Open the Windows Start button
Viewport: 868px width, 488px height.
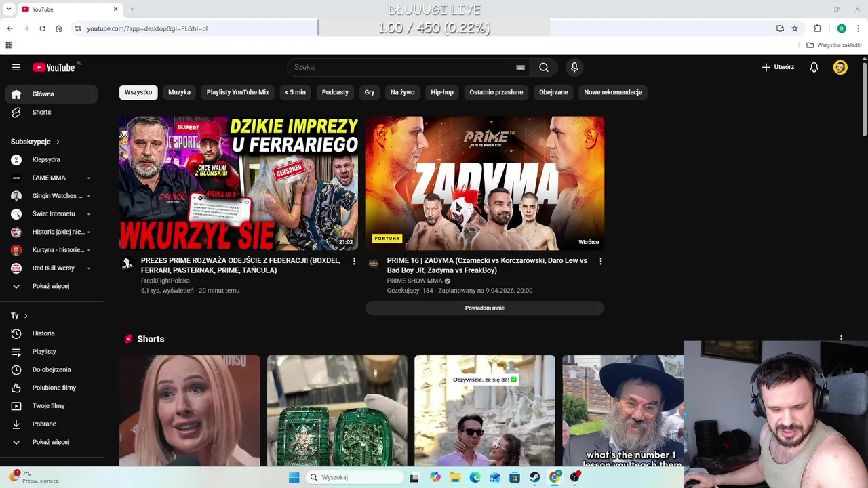click(x=294, y=477)
